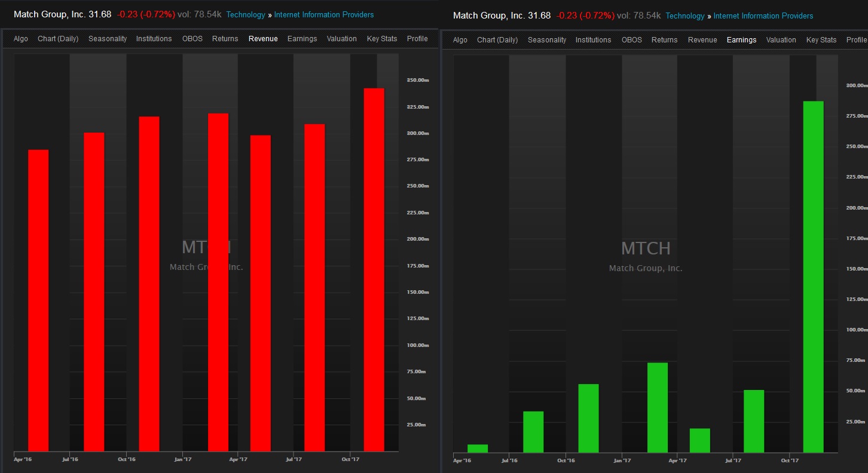Follow the Technology sector link in right header
This screenshot has width=868, height=473.
point(685,16)
